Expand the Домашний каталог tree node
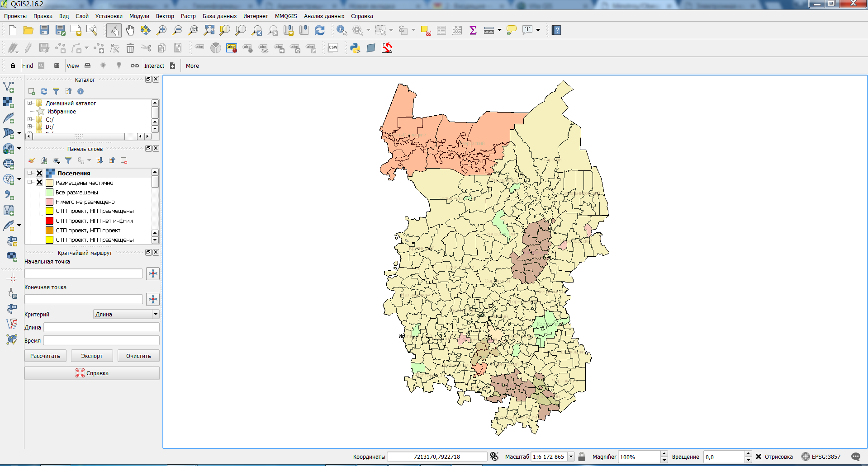Screen dimensions: 868x466 tap(30, 103)
